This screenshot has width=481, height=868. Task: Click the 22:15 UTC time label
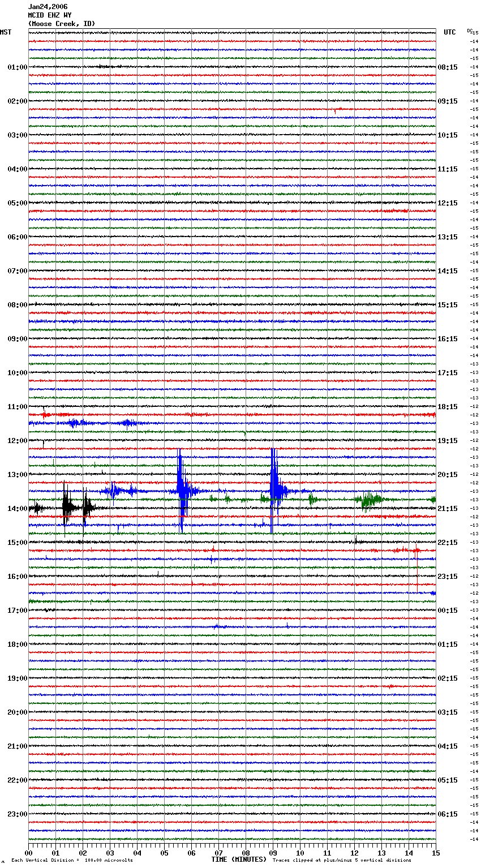coord(448,543)
